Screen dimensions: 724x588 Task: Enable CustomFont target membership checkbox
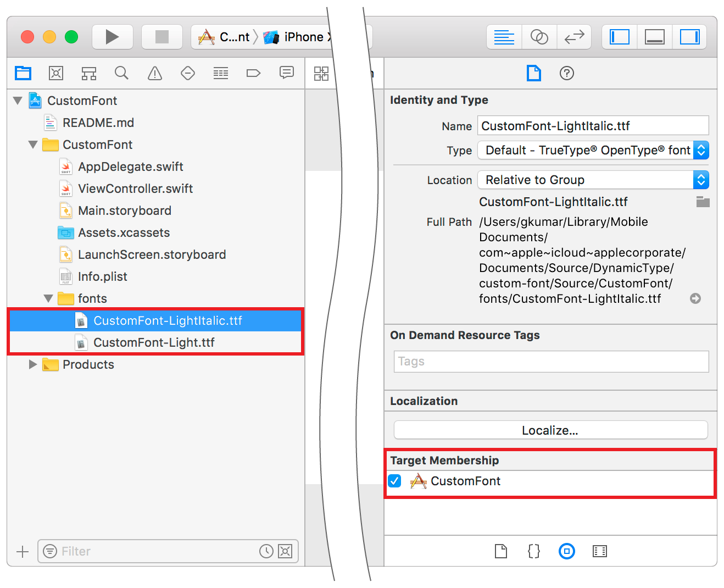pyautogui.click(x=394, y=481)
